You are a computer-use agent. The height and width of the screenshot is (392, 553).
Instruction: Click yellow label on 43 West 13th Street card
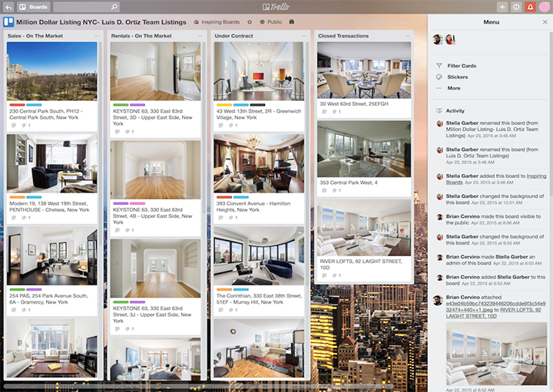(x=224, y=105)
